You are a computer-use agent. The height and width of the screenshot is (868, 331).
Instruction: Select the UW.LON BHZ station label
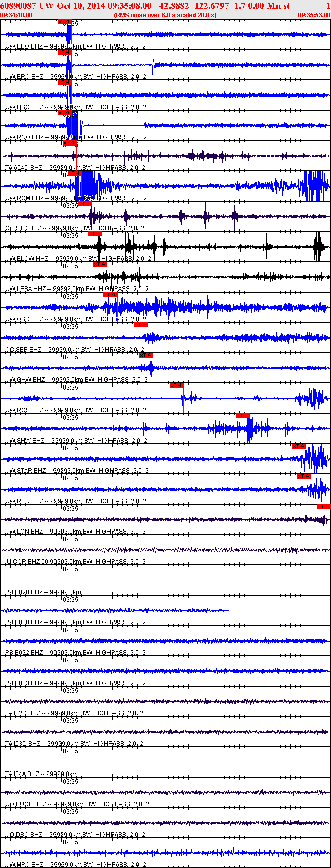click(76, 532)
